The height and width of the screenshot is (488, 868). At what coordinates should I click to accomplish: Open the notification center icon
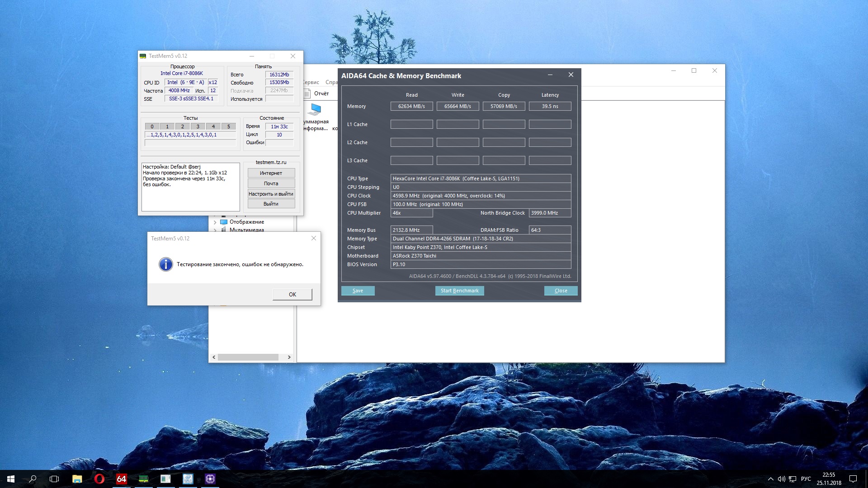[x=853, y=479]
